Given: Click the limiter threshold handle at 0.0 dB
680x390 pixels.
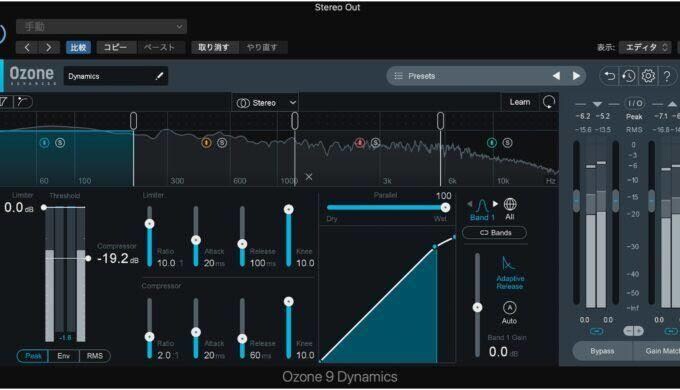Looking at the screenshot, I should click(x=44, y=207).
